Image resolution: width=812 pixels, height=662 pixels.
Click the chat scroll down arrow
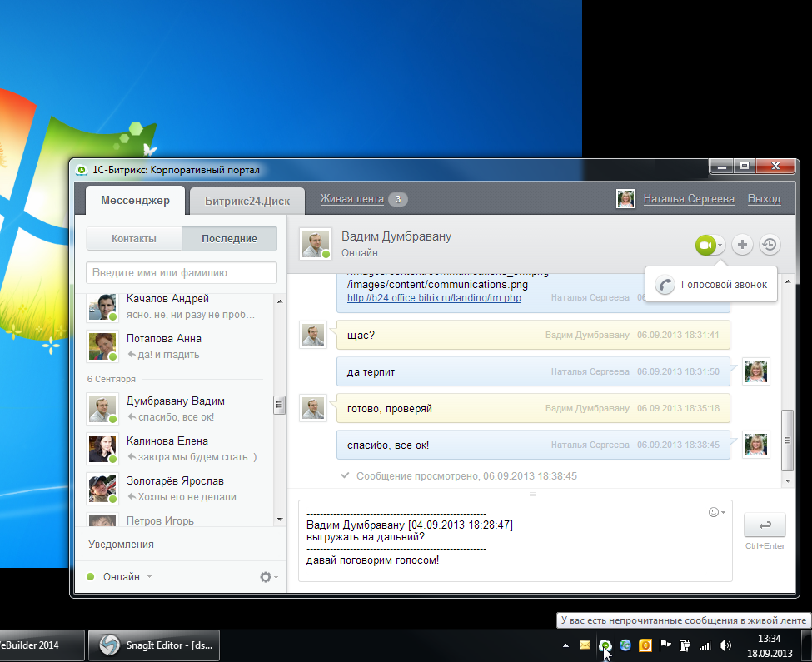pos(788,480)
